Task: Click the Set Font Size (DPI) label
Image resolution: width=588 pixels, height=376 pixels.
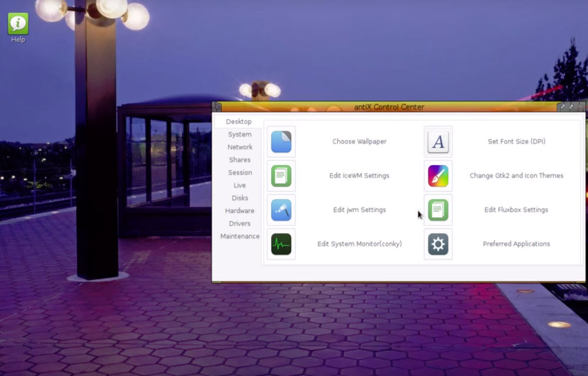Action: tap(516, 142)
